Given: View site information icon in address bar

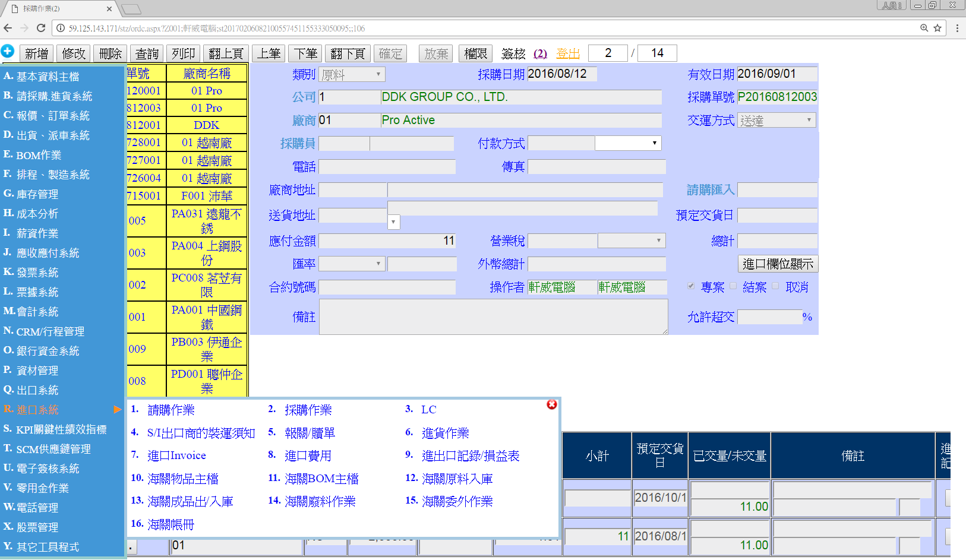Looking at the screenshot, I should point(61,28).
